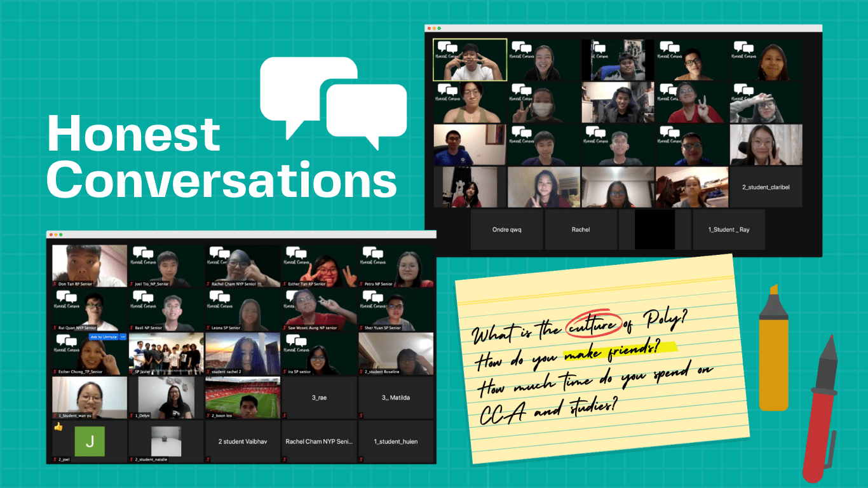Screen dimensions: 868x488
Task: Select the Ondre qwq participant tile
Action: (506, 229)
